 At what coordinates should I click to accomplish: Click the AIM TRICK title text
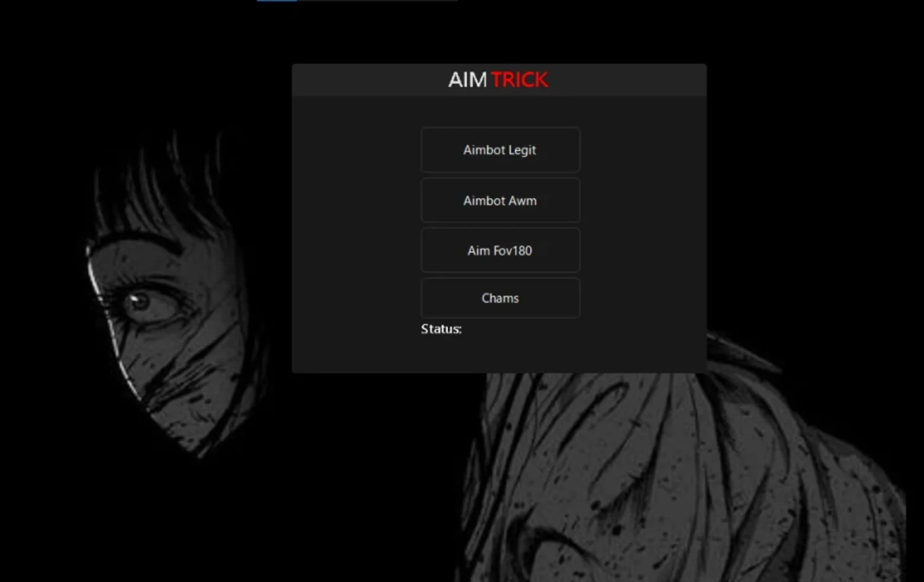498,79
